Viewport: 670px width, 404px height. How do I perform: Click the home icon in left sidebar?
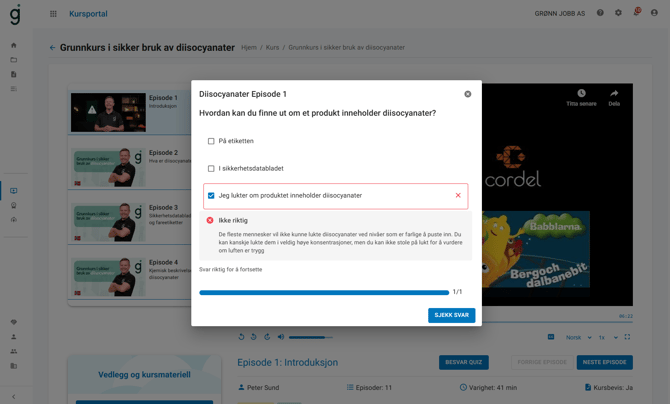[14, 45]
